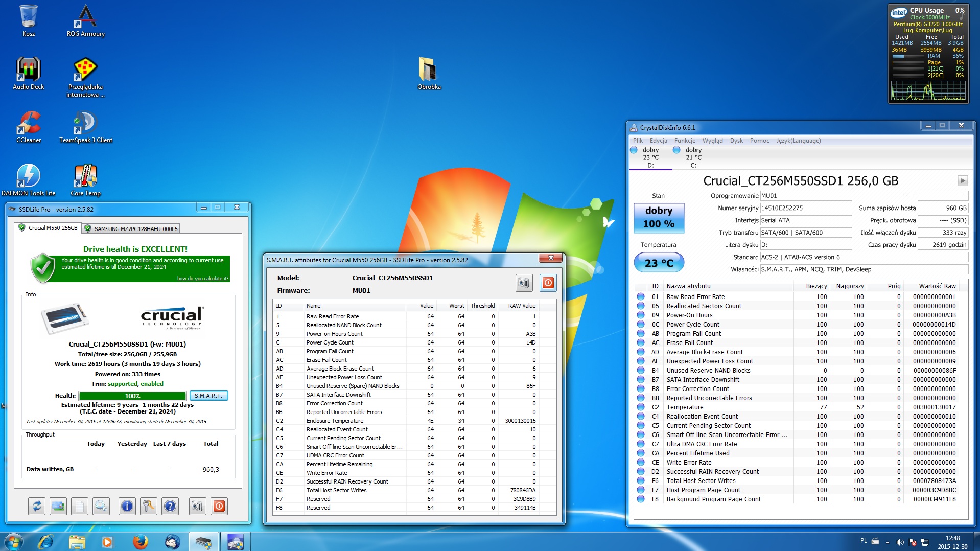Screen dimensions: 980x551
Task: Click the 'how do you calculate it?' link
Action: pos(202,279)
